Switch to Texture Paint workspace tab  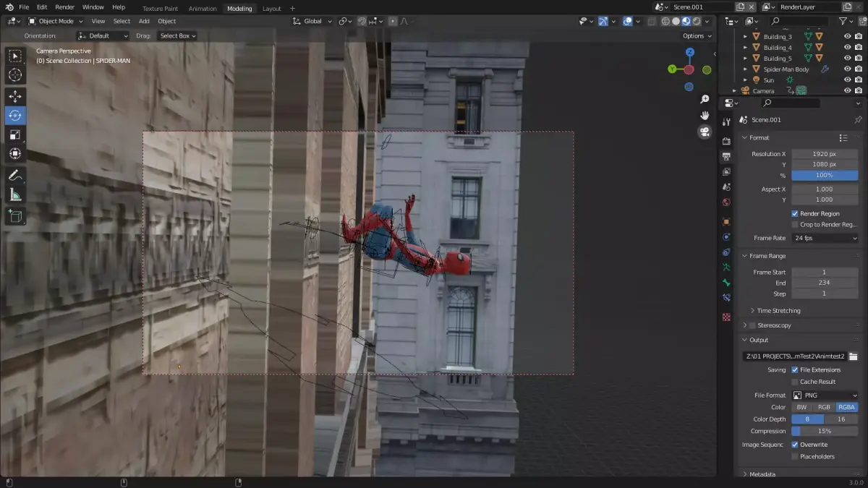[x=160, y=8]
